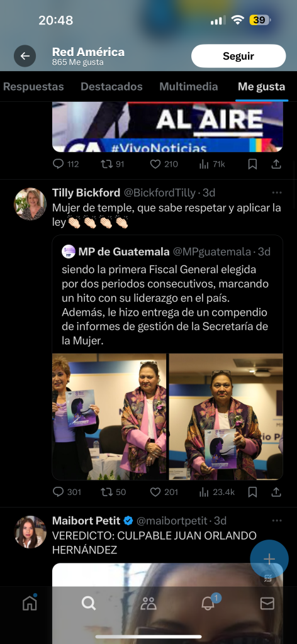
Task: Open Communities icon in bottom bar
Action: click(x=148, y=603)
